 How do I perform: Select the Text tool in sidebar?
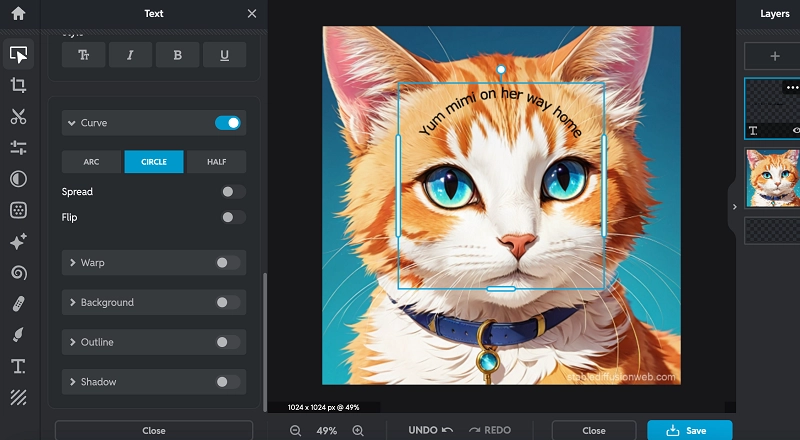tap(18, 366)
